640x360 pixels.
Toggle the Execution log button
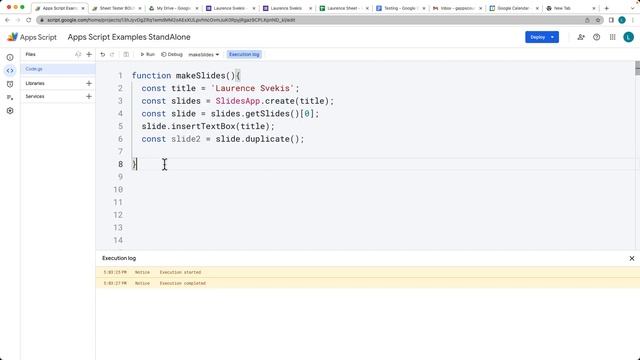(x=244, y=54)
